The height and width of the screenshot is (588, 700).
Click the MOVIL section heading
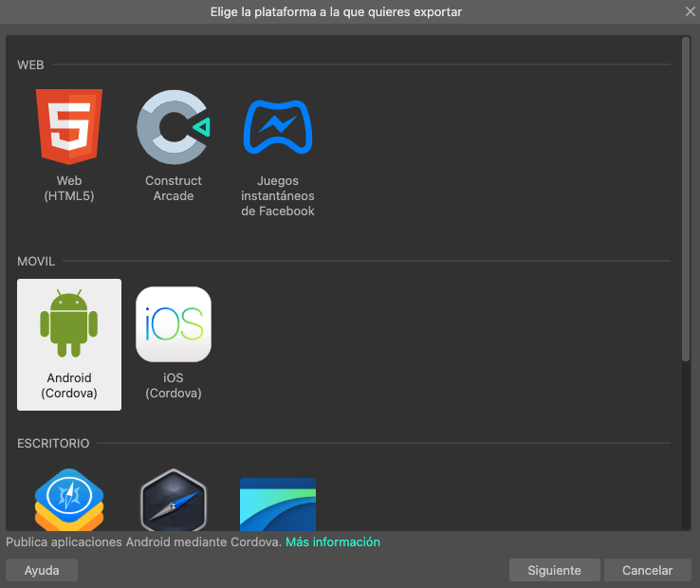tap(36, 261)
